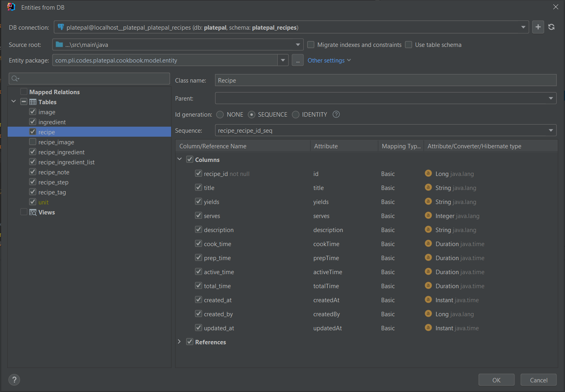This screenshot has height=392, width=565.
Task: Click the source root folder icon
Action: [59, 44]
